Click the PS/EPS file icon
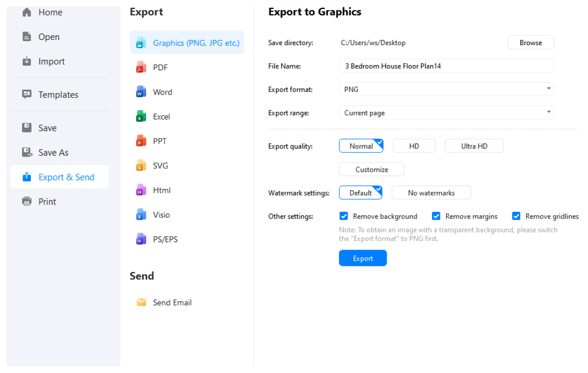 click(141, 239)
